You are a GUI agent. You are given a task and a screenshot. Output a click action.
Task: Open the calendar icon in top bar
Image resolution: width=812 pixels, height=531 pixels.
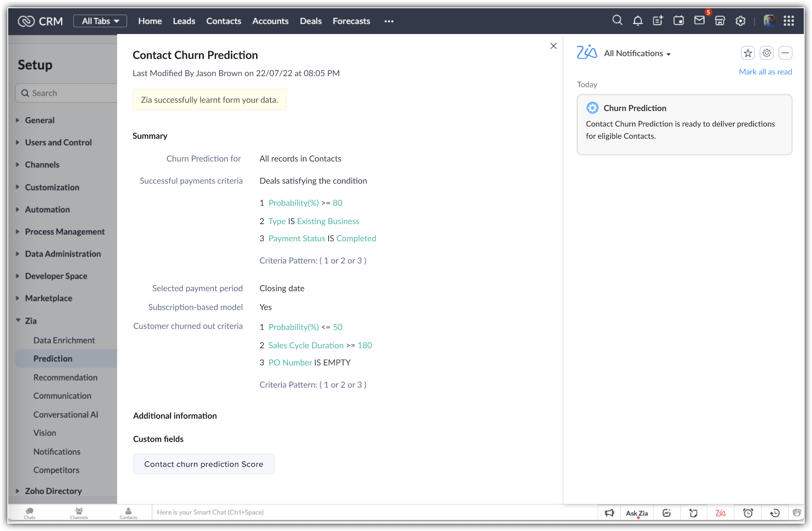tap(678, 20)
